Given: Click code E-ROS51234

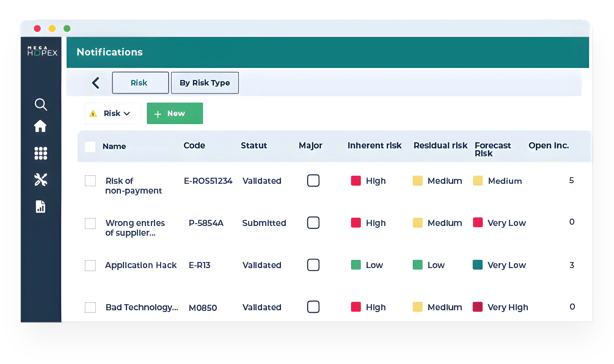Looking at the screenshot, I should pyautogui.click(x=208, y=181).
